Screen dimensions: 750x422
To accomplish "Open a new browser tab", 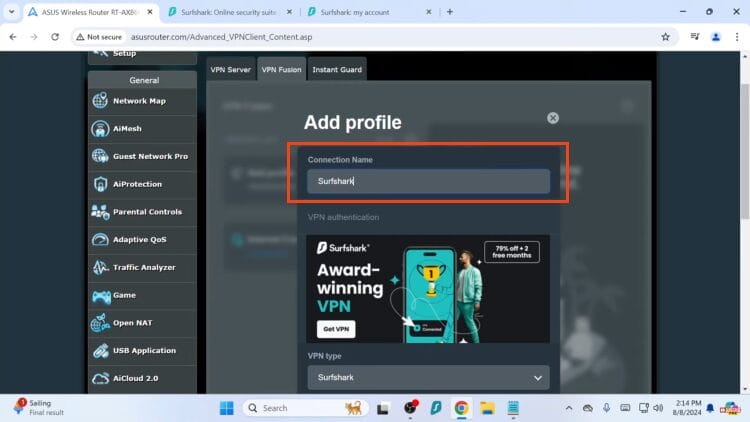I will [450, 12].
